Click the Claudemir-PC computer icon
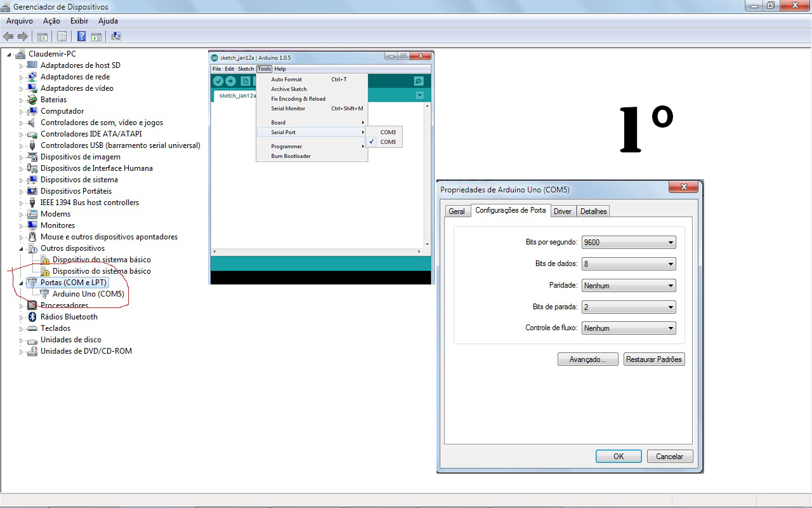This screenshot has width=812, height=508. tap(20, 54)
